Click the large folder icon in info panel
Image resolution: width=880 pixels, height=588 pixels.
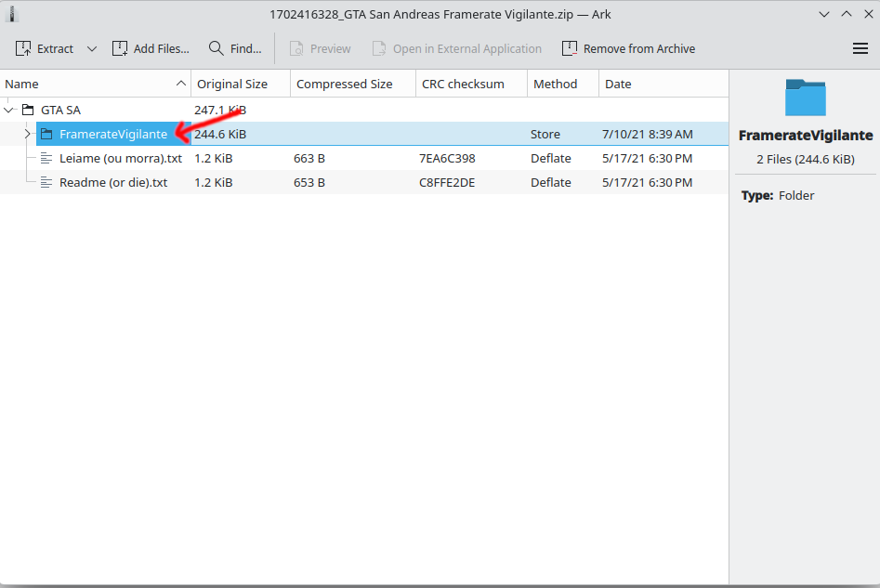[x=806, y=98]
